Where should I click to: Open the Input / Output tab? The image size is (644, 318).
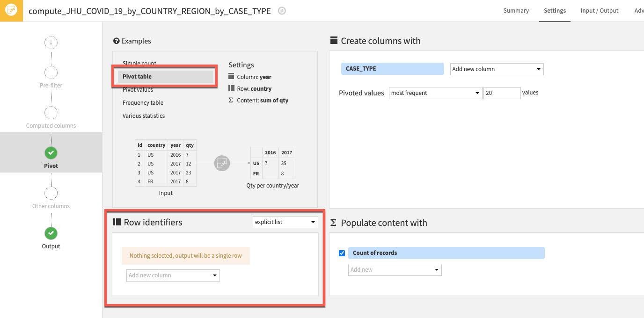pyautogui.click(x=599, y=11)
